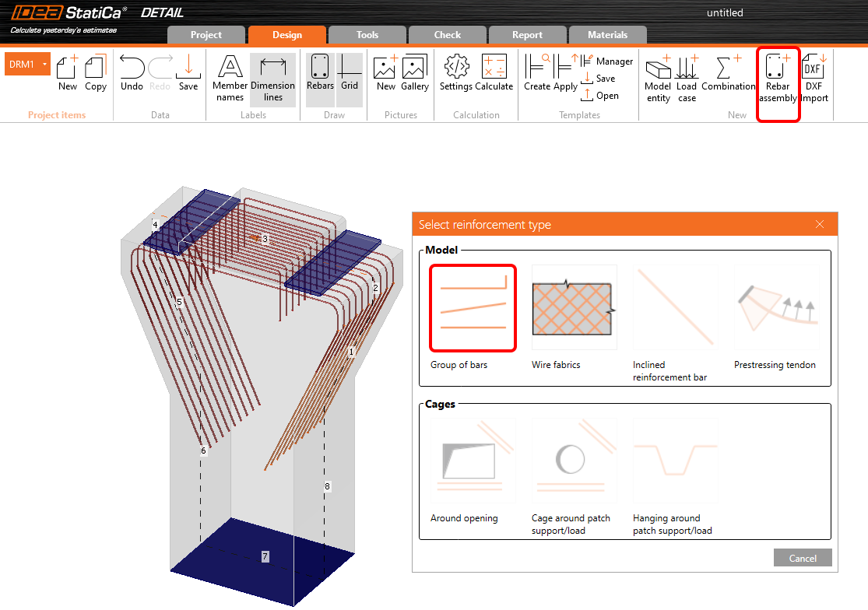Close the Select reinforcement type dialog
The height and width of the screenshot is (610, 868).
tap(820, 225)
